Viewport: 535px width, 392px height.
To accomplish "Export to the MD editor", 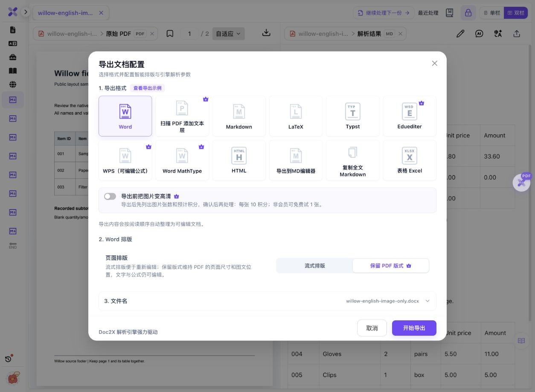I will click(296, 160).
